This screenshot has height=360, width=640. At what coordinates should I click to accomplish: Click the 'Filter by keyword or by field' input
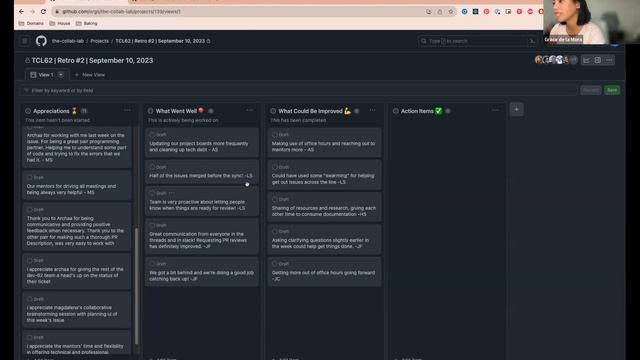click(x=299, y=90)
